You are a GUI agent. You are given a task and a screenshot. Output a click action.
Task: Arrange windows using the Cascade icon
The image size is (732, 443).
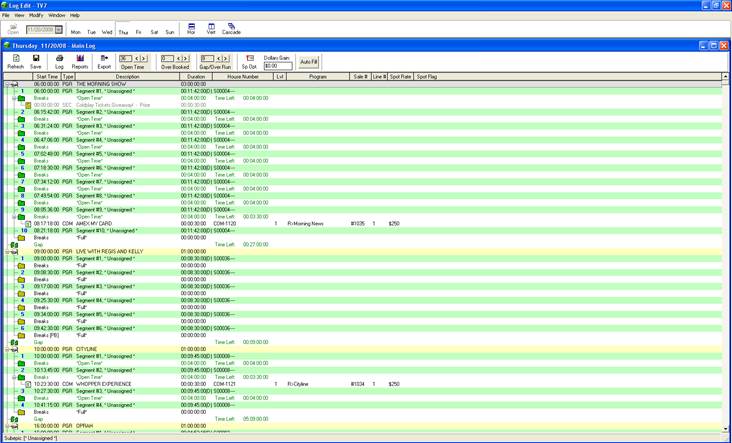click(x=231, y=29)
